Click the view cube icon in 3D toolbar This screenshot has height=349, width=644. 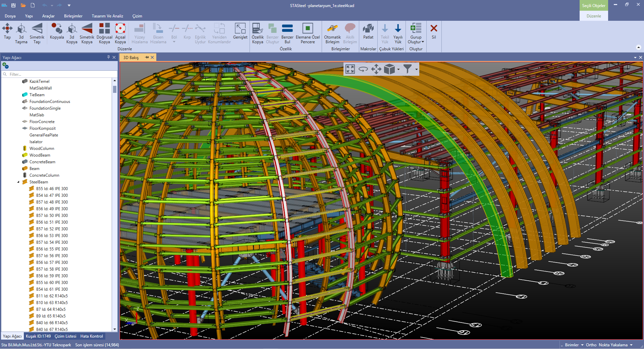(389, 69)
